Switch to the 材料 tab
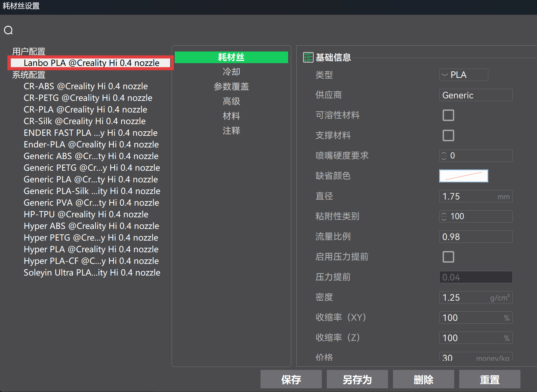This screenshot has width=537, height=392. click(x=231, y=116)
